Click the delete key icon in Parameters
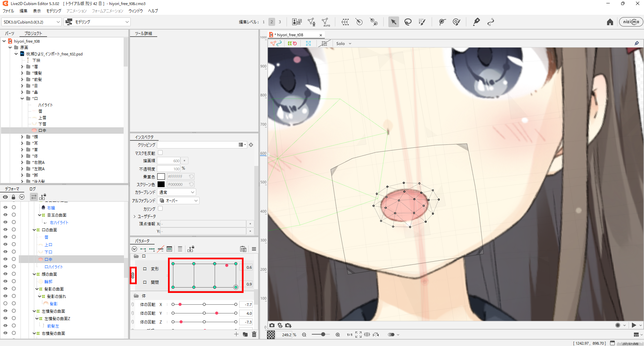The height and width of the screenshot is (346, 644). [161, 249]
